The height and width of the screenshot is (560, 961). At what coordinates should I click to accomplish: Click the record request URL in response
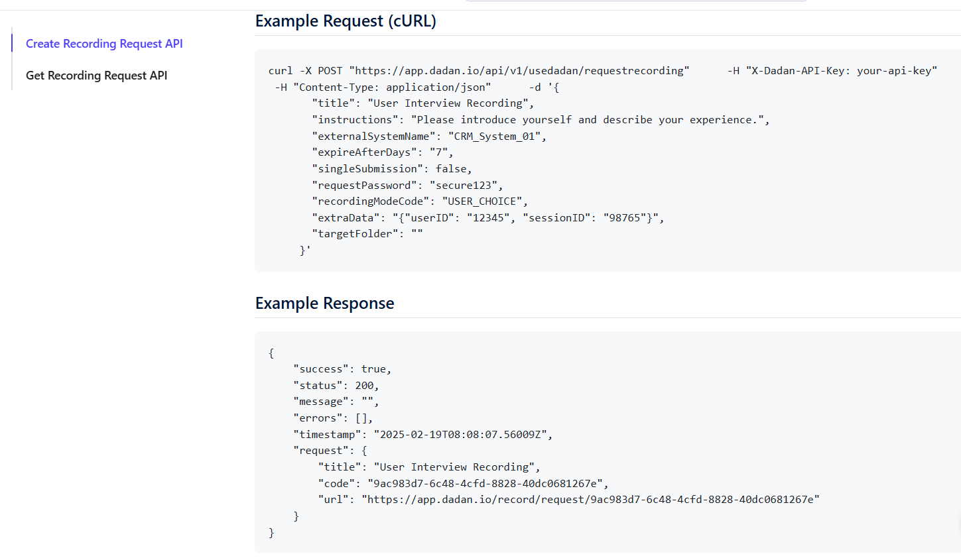(x=590, y=500)
